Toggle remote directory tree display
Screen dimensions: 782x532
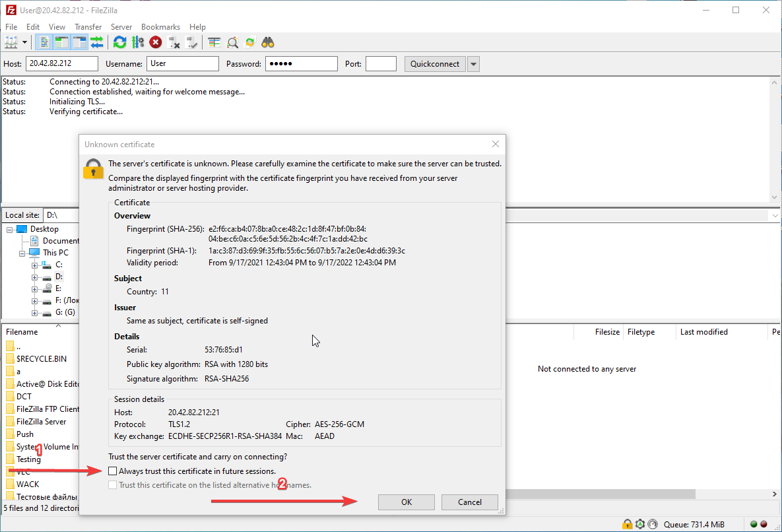click(80, 42)
